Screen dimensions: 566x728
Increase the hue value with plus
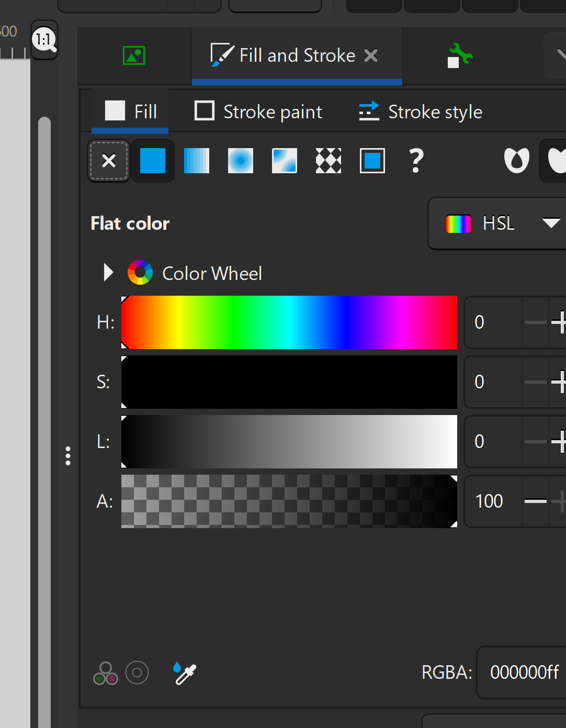click(x=561, y=322)
